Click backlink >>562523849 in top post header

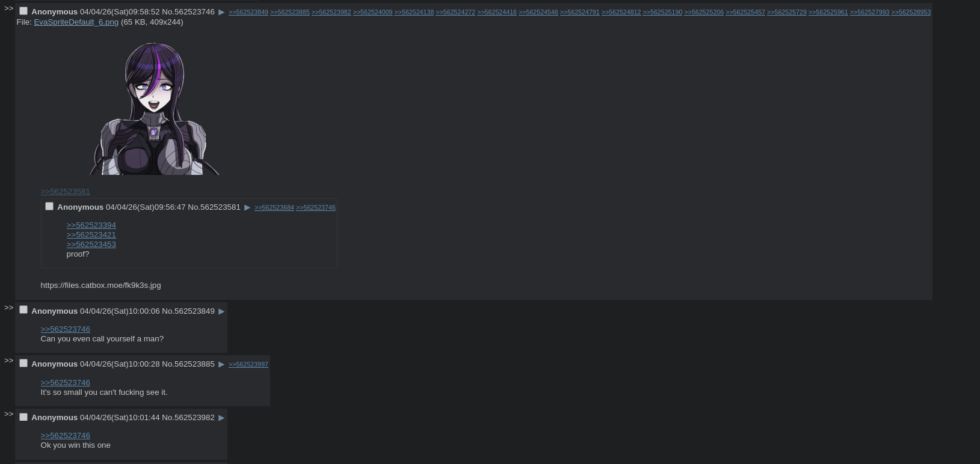point(248,12)
